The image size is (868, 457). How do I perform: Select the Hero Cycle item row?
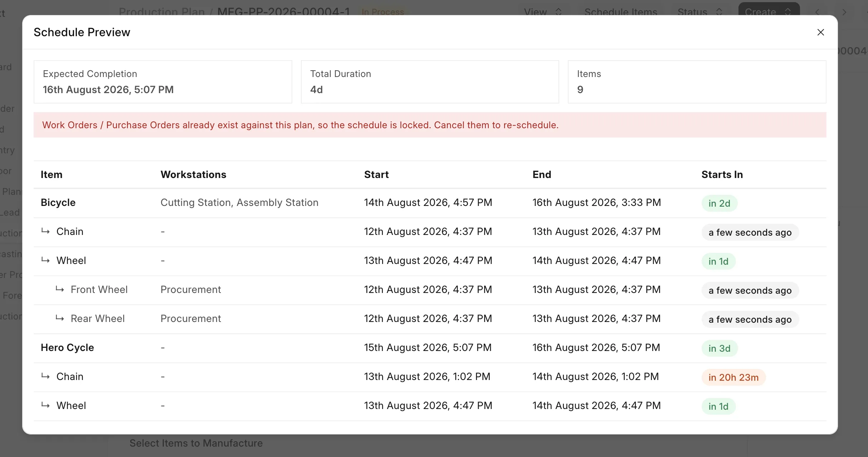pos(430,348)
